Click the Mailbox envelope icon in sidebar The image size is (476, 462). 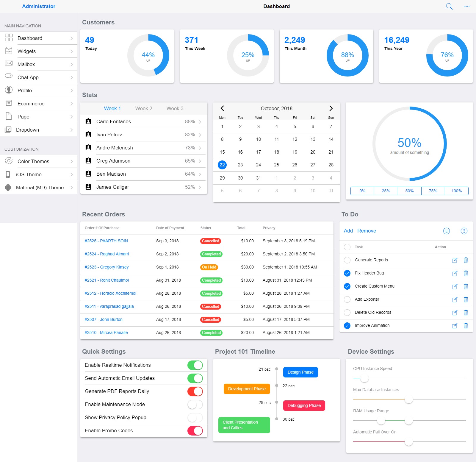point(9,63)
